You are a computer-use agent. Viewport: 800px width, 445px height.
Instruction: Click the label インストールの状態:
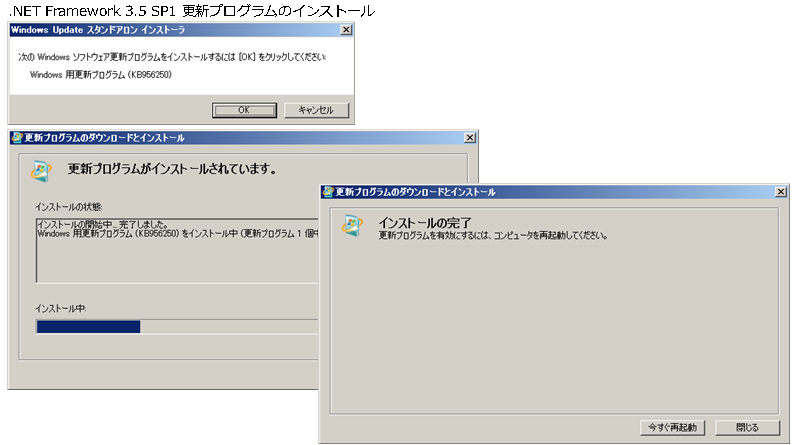[x=68, y=207]
